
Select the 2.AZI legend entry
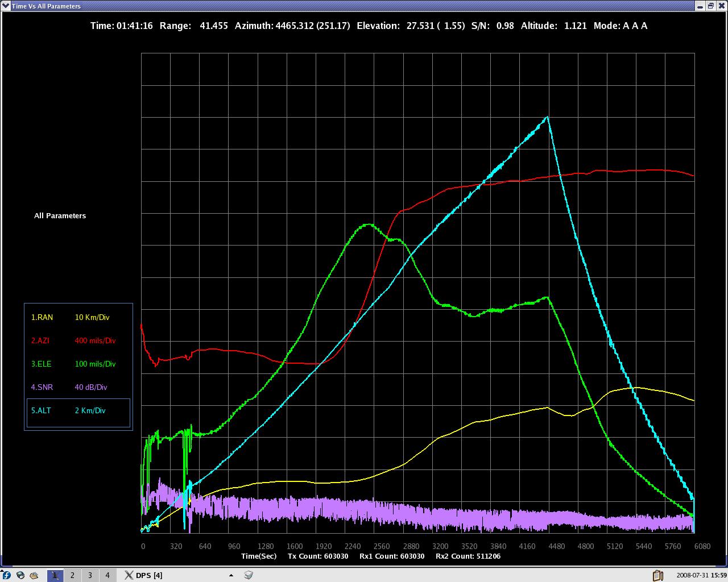pyautogui.click(x=40, y=340)
